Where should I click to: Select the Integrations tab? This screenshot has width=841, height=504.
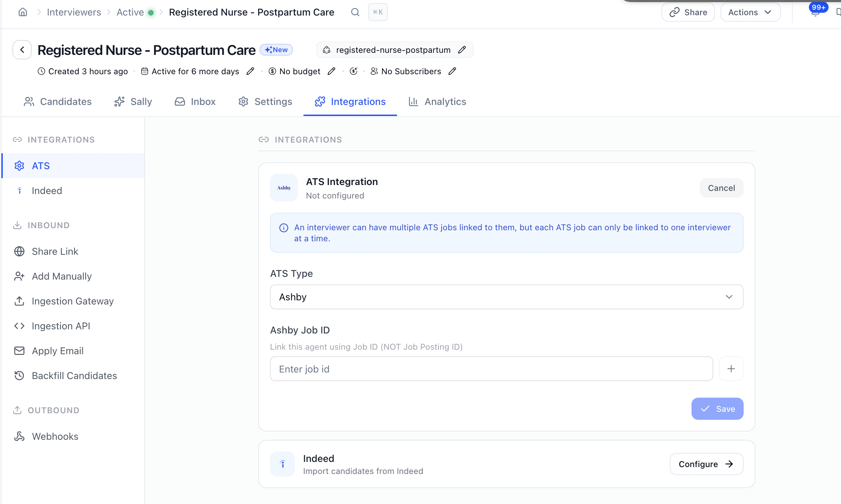click(x=350, y=101)
